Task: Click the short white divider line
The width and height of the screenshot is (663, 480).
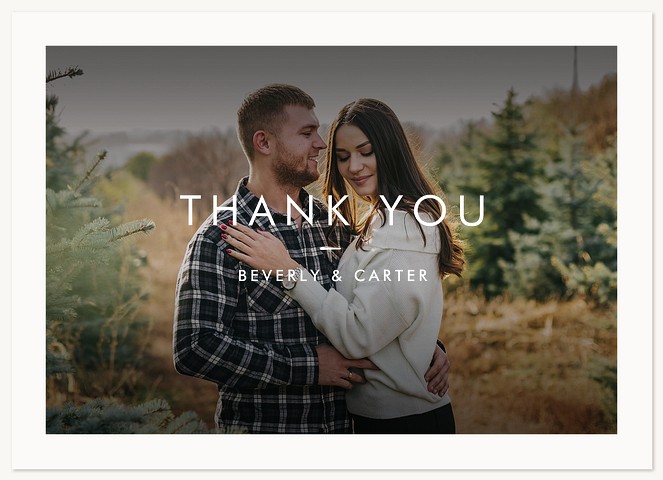Action: (x=331, y=249)
